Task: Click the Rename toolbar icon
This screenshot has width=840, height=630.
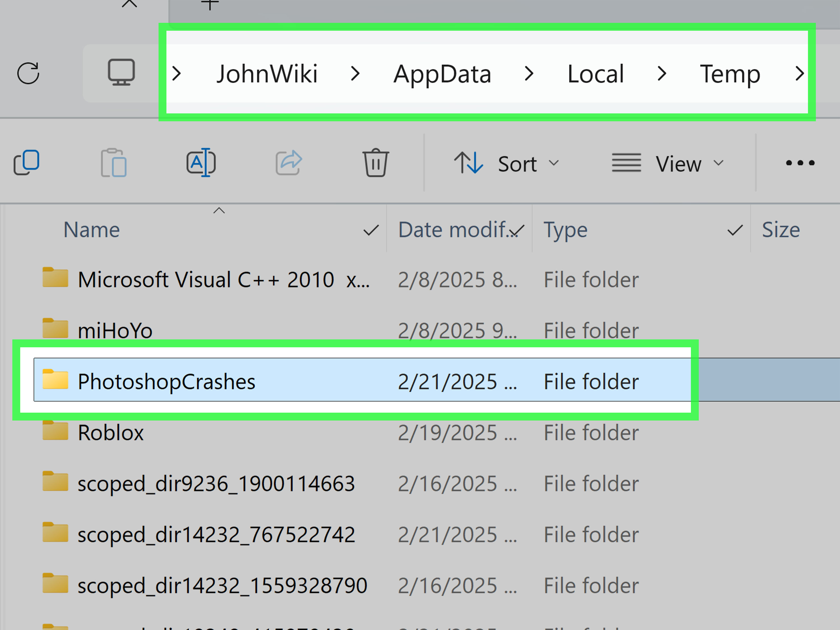Action: click(201, 162)
